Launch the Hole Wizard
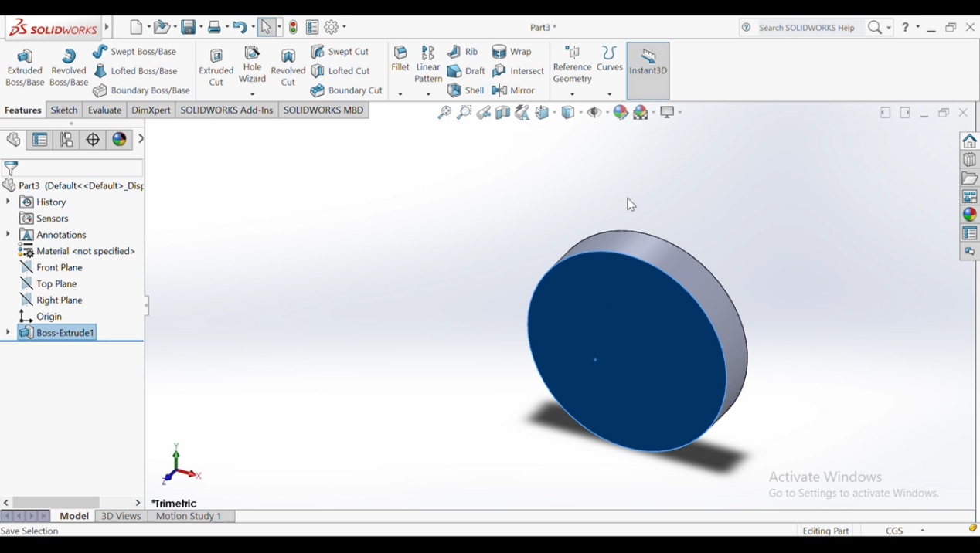The image size is (980, 553). tap(252, 65)
